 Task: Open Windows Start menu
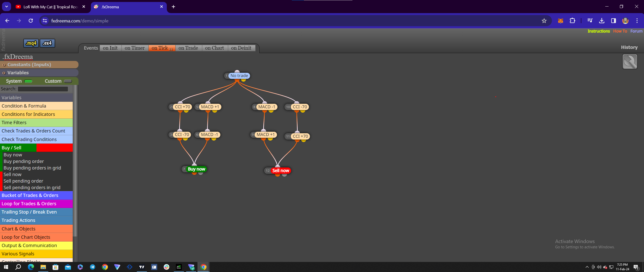coord(6,267)
